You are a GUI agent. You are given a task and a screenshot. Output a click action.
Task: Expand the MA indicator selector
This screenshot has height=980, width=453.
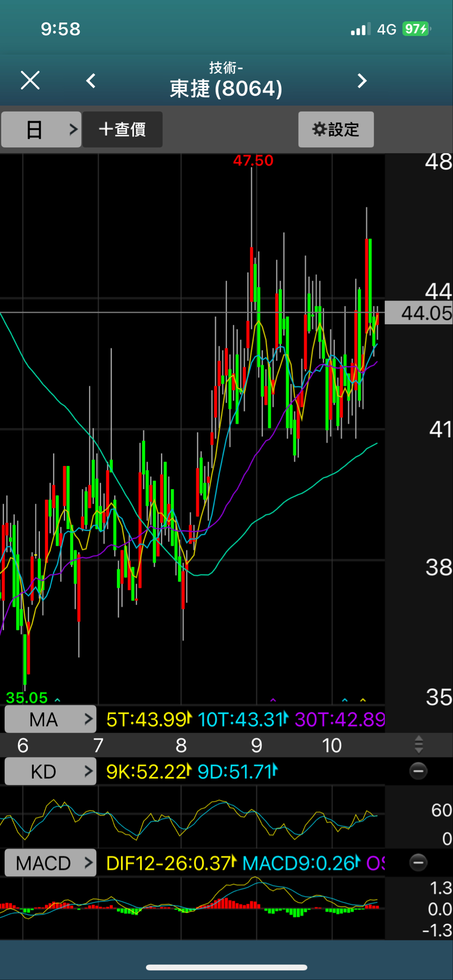pos(51,719)
